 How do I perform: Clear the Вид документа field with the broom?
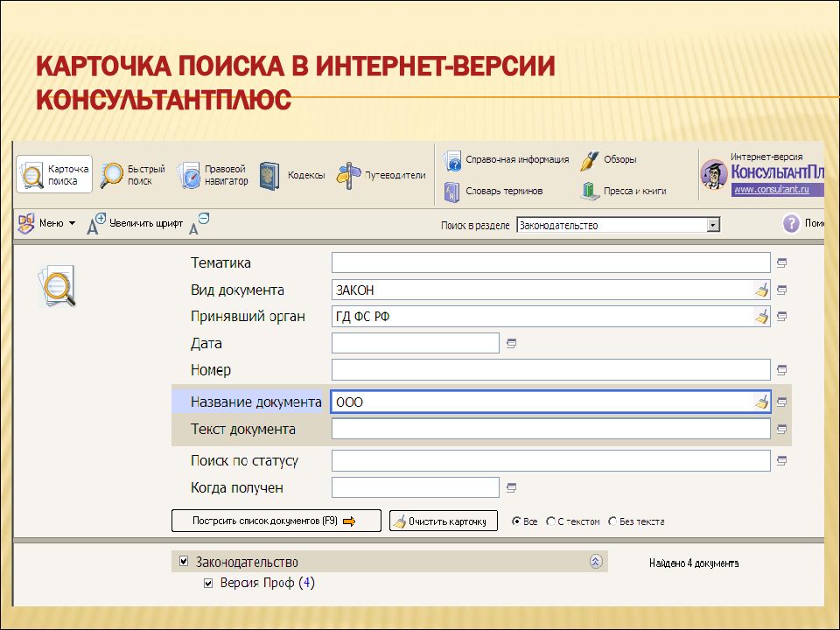click(762, 290)
